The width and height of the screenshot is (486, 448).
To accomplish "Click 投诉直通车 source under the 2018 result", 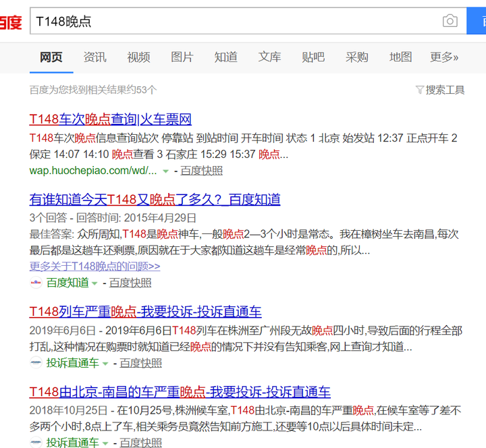I will coord(73,443).
